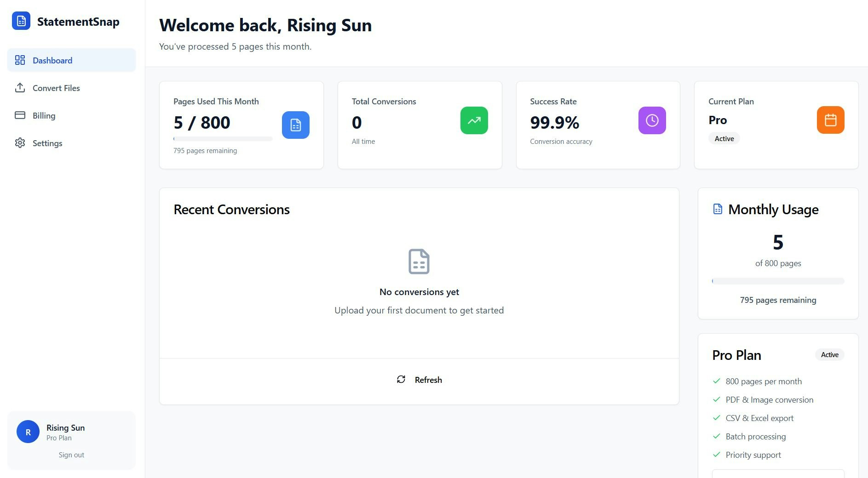Click the Active badge under Current Plan

[724, 138]
